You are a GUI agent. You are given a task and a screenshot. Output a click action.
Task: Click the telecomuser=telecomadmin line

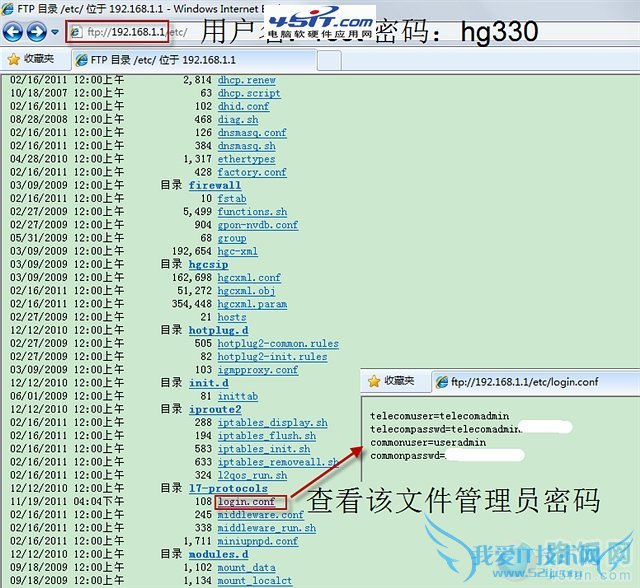coord(440,416)
